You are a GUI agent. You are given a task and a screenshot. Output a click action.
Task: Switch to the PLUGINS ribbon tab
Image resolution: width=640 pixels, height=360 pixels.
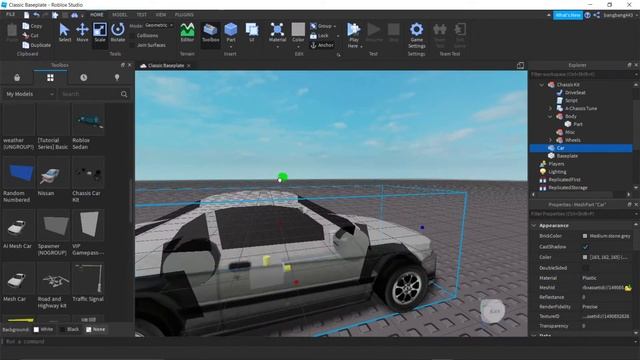[184, 15]
